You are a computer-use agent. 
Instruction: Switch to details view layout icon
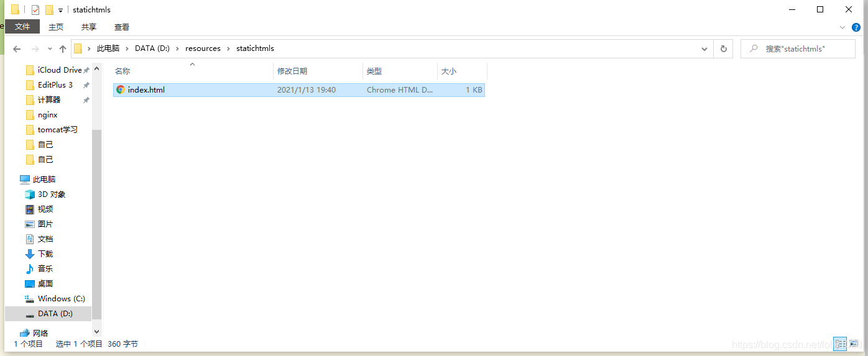pyautogui.click(x=840, y=344)
